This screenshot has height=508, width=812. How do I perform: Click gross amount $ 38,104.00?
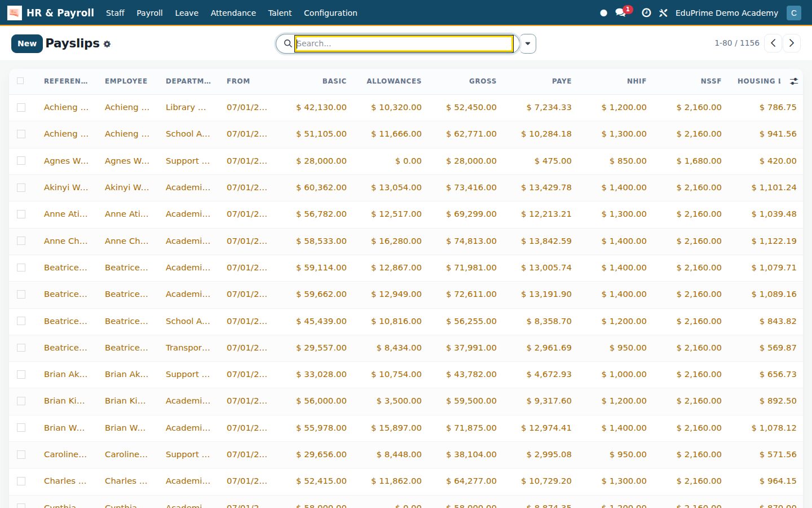471,454
